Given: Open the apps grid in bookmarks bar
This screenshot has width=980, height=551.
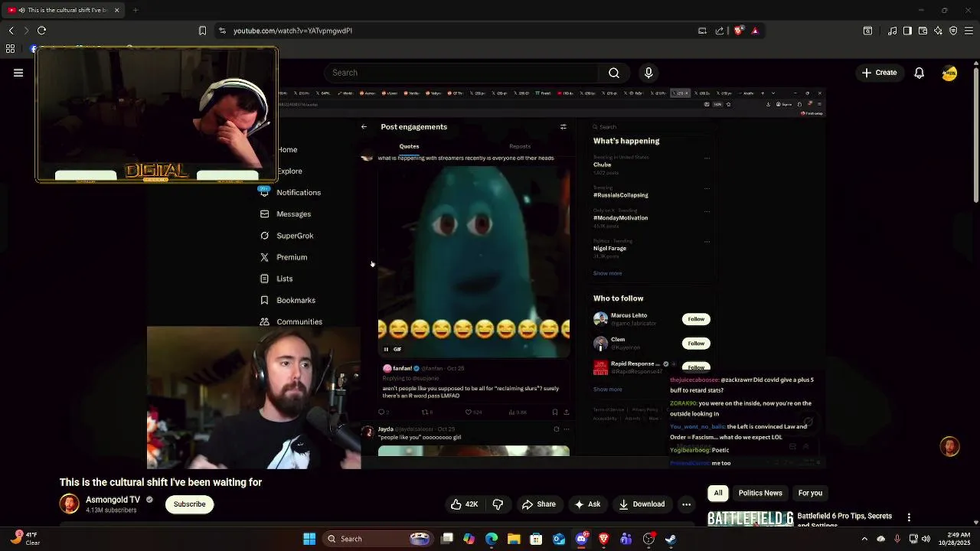Looking at the screenshot, I should tap(10, 49).
